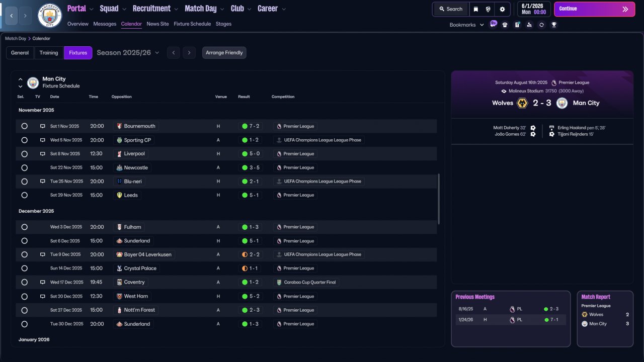Click TV icon on Bayer 04 Leverkusen row

[43, 254]
